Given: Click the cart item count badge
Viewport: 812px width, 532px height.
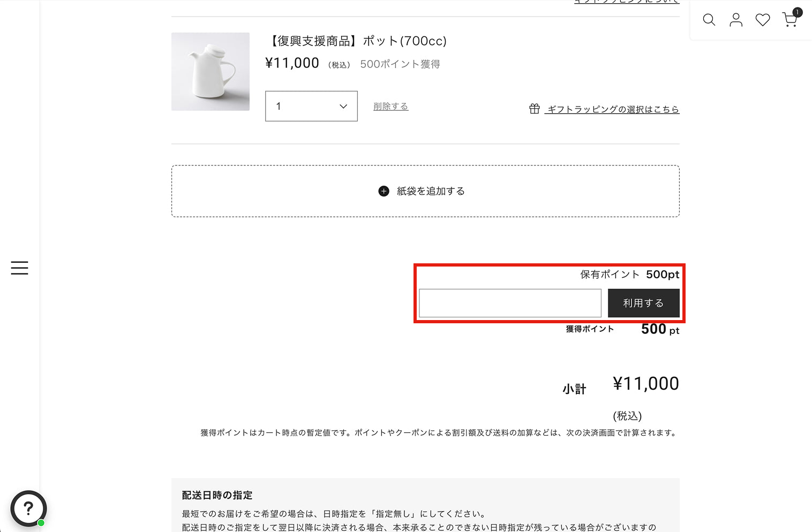Looking at the screenshot, I should click(x=798, y=12).
